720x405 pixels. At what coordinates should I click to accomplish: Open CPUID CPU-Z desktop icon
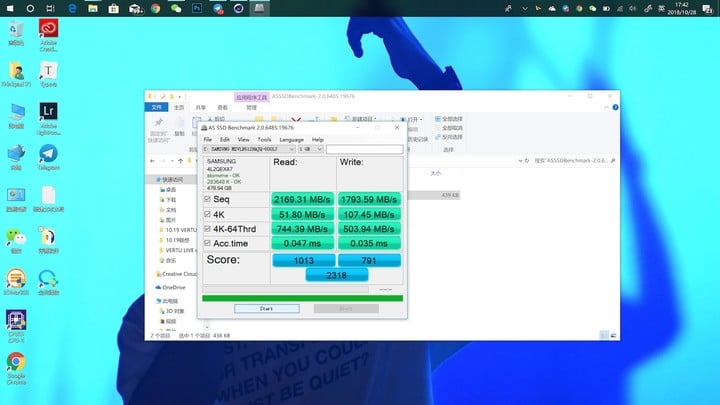click(16, 326)
